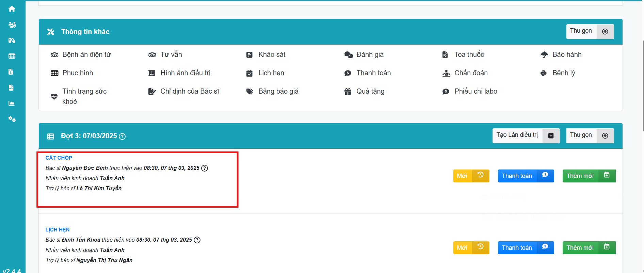Open Bệnh án điện tử menu item

click(86, 54)
